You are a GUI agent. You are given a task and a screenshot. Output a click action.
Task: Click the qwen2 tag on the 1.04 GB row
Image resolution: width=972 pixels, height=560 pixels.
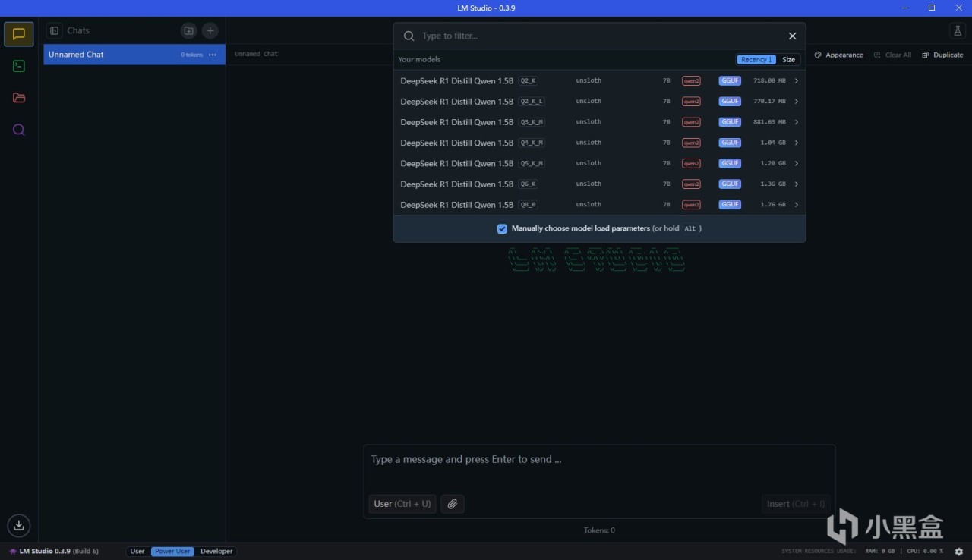point(691,143)
